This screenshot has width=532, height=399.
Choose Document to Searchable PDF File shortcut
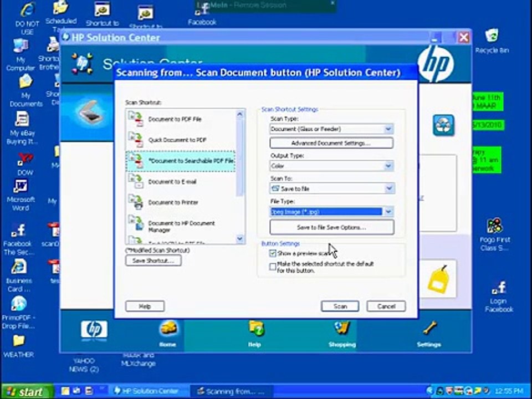click(x=181, y=161)
